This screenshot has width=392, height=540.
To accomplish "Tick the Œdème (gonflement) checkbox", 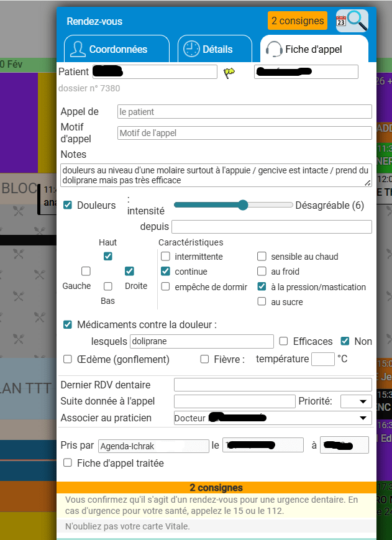I will click(x=68, y=359).
